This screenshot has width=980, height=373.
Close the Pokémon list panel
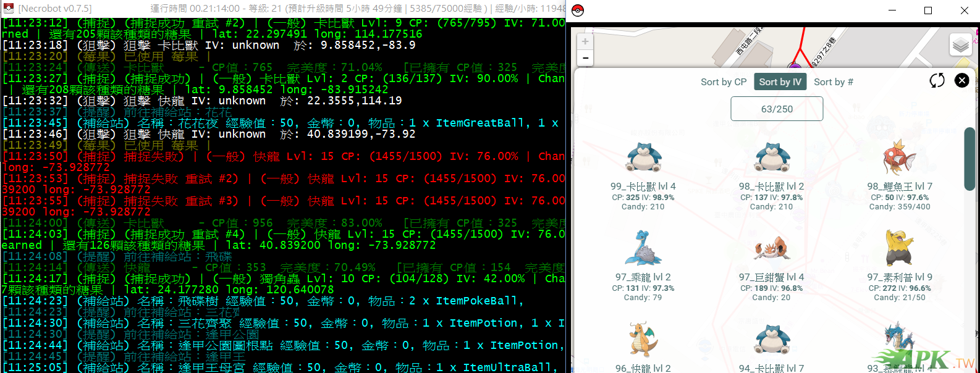961,80
